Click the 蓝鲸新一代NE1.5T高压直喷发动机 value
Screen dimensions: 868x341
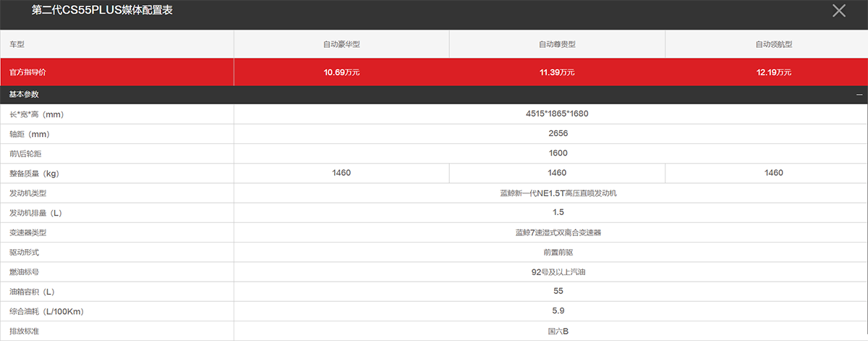tap(557, 193)
